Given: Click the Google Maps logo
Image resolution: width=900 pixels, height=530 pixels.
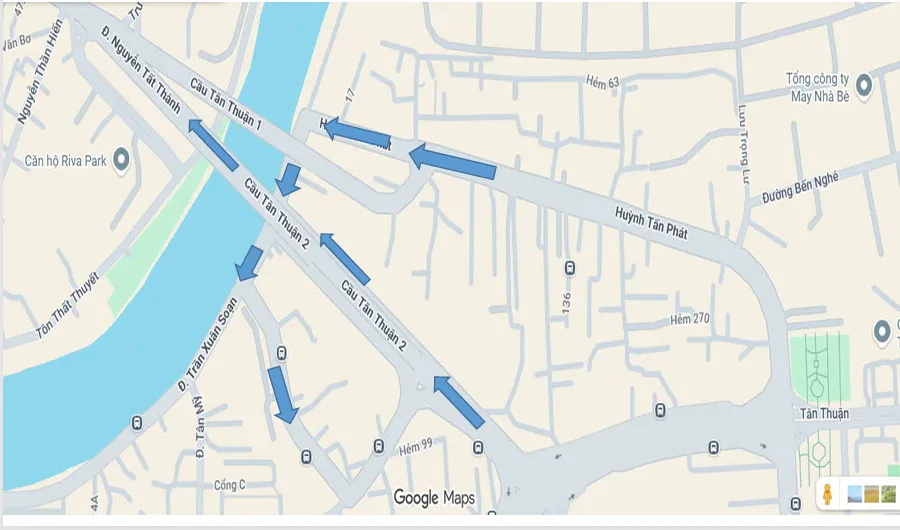Looking at the screenshot, I should point(434,498).
